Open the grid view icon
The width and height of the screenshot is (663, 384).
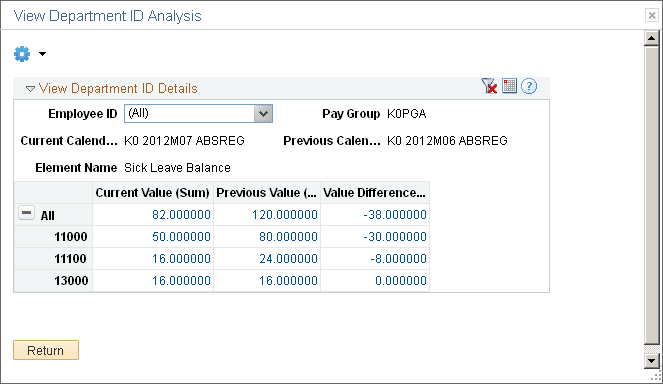coord(510,86)
